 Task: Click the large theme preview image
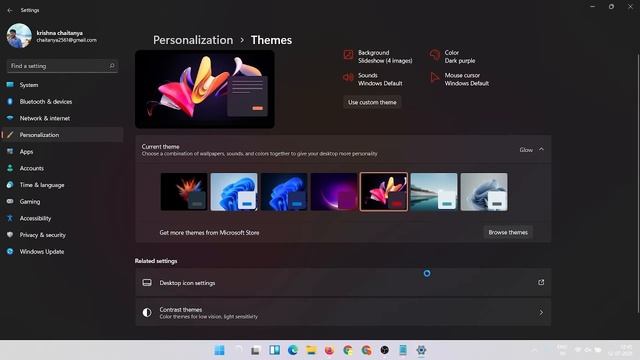click(x=204, y=89)
